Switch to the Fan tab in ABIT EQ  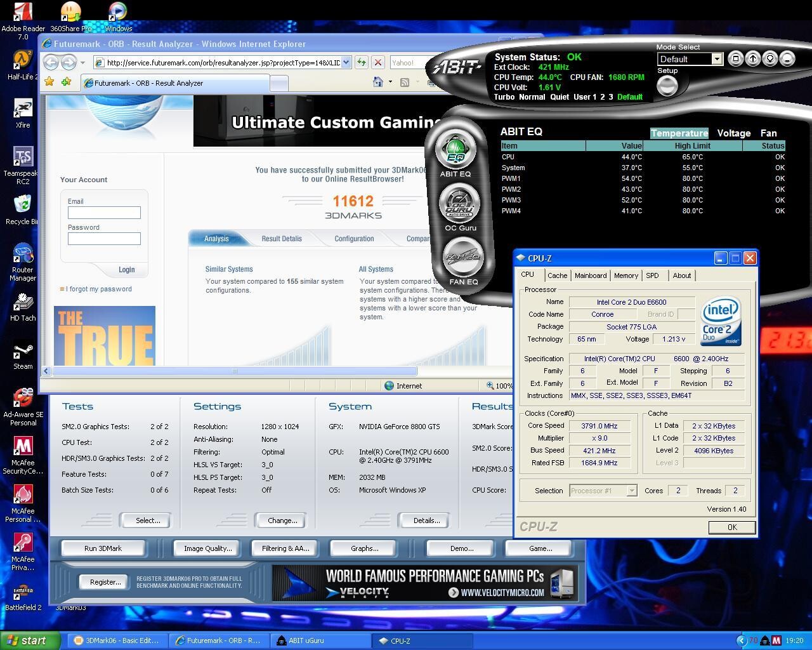pyautogui.click(x=768, y=133)
